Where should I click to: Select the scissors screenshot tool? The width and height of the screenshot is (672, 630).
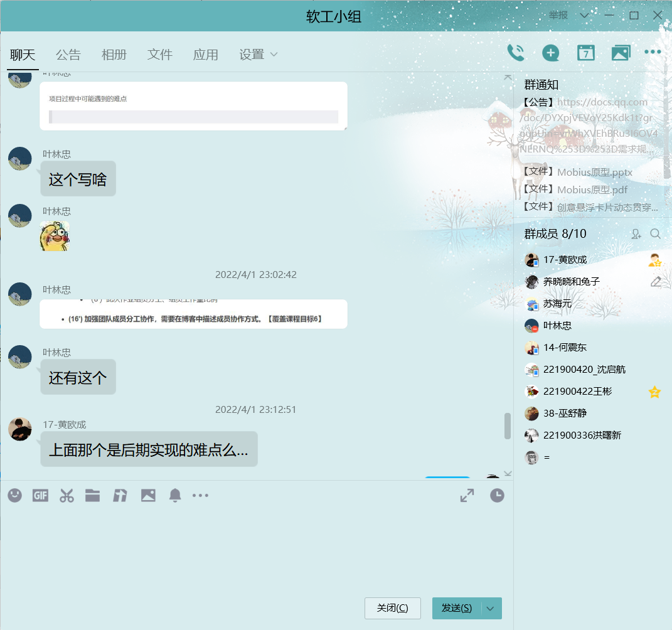tap(67, 496)
